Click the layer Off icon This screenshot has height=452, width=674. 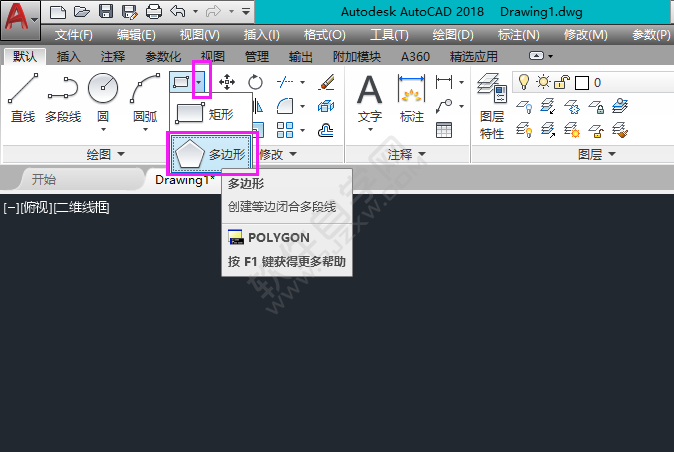524,106
